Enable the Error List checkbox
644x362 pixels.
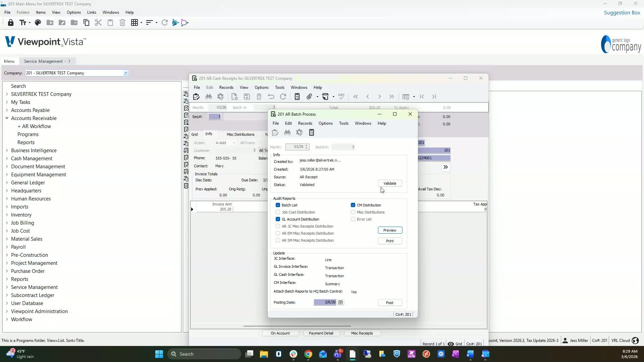click(353, 219)
